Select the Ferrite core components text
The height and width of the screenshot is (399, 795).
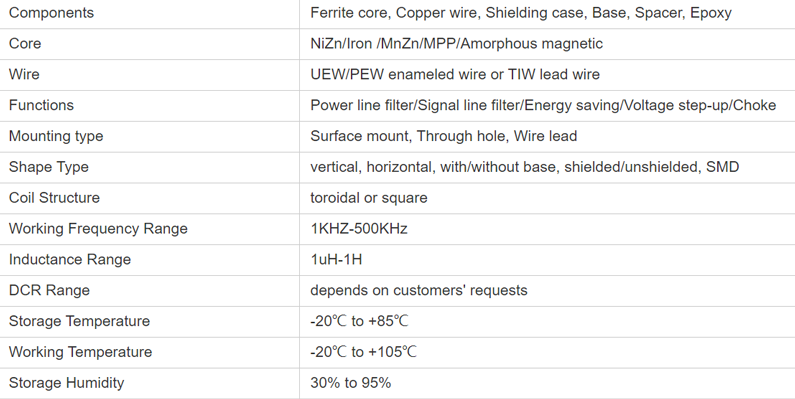(x=521, y=13)
